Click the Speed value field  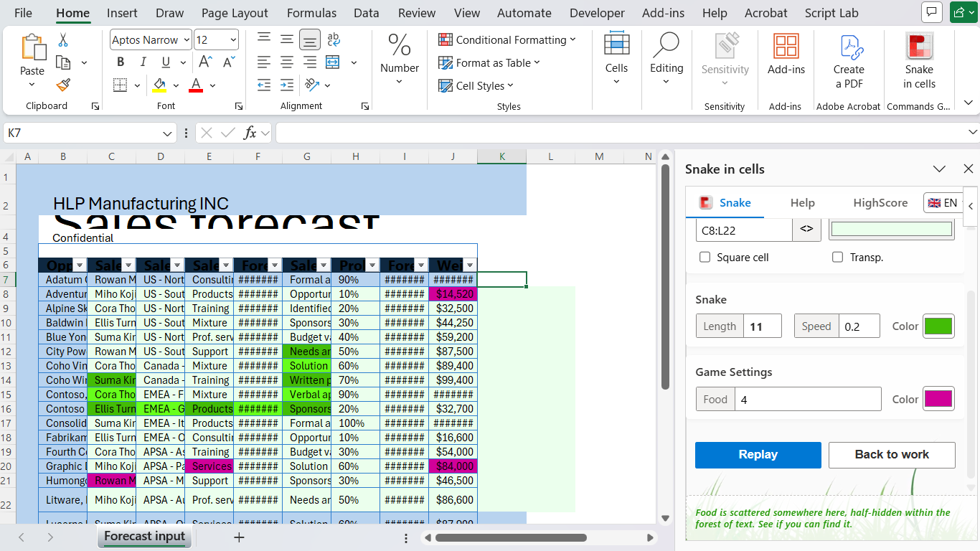[x=859, y=326]
